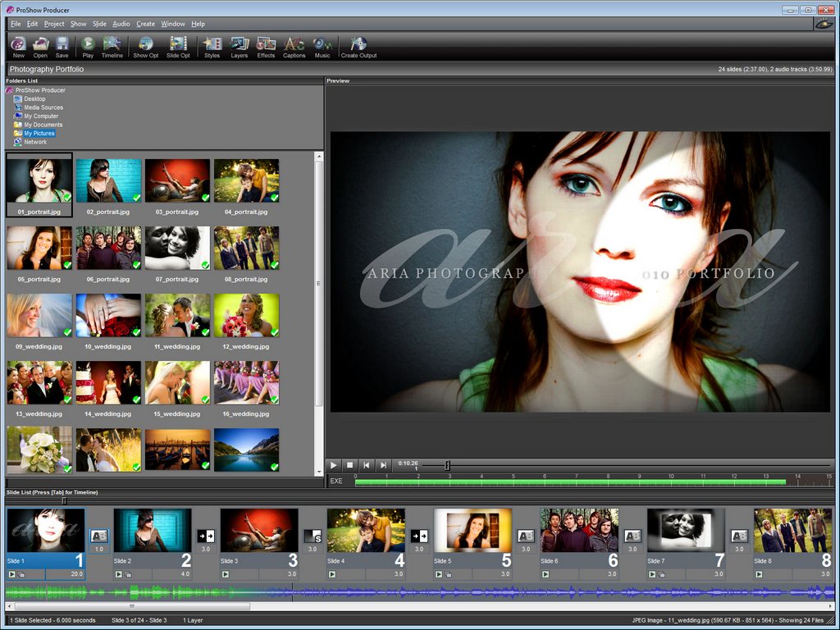Viewport: 840px width, 630px height.
Task: Select the Media Sources folder
Action: [x=43, y=107]
